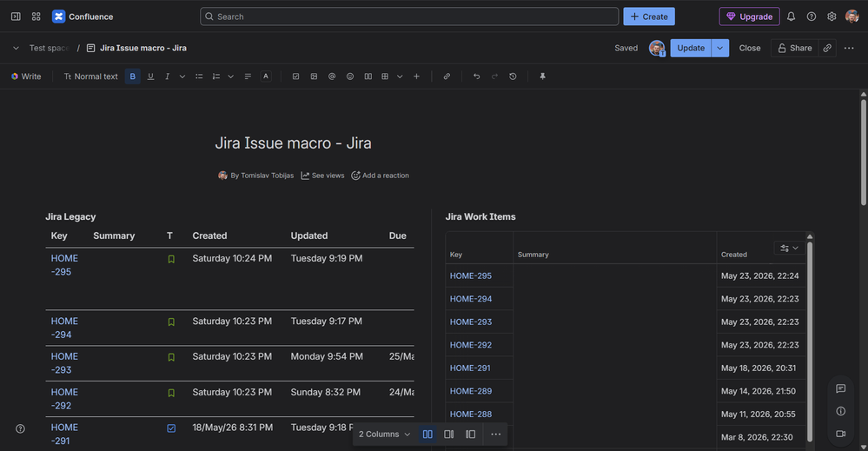Open Jira Work Items view settings dropdown
This screenshot has width=868, height=451.
tap(790, 248)
